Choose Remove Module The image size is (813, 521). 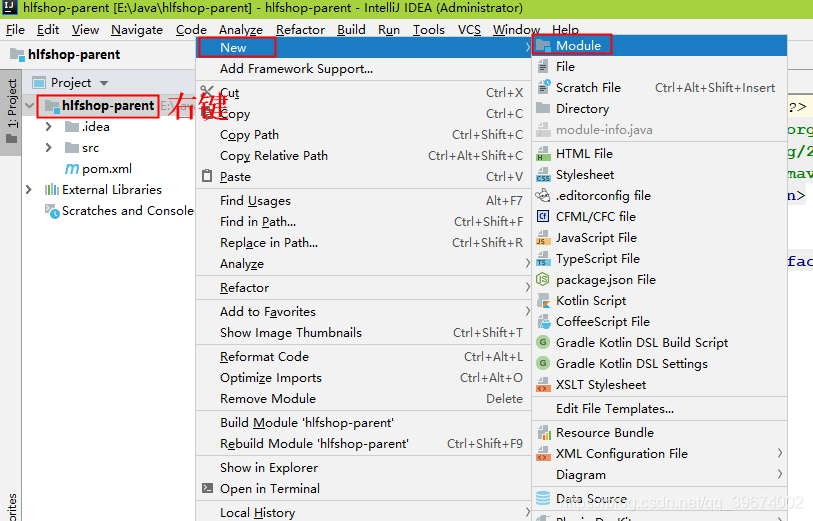[x=363, y=399]
